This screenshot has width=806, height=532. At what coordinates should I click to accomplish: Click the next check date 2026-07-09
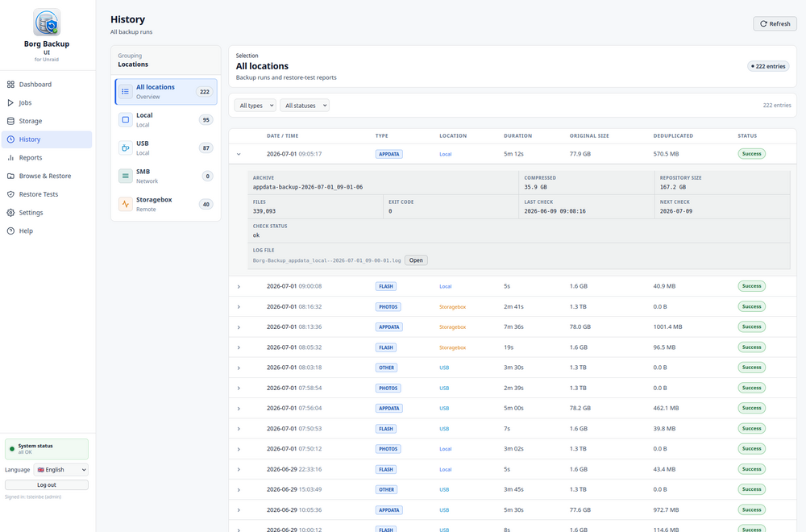coord(676,211)
